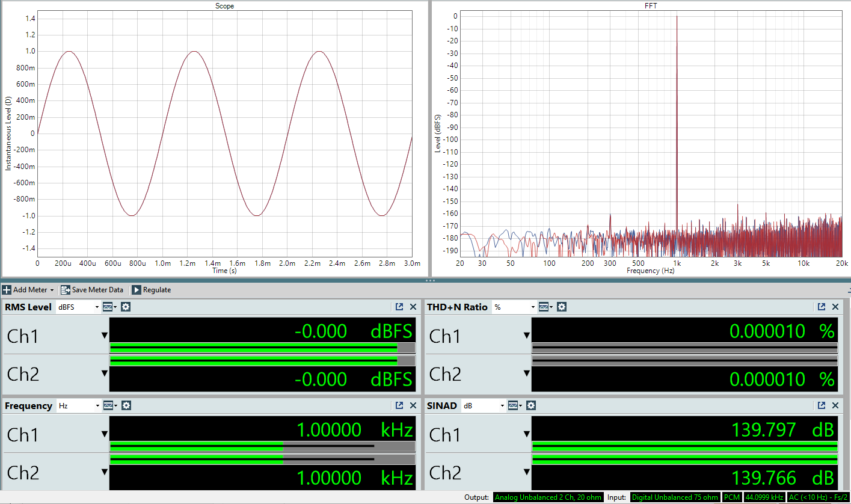851x504 pixels.
Task: Expand Ch2 arrow in Frequency meter
Action: point(105,472)
